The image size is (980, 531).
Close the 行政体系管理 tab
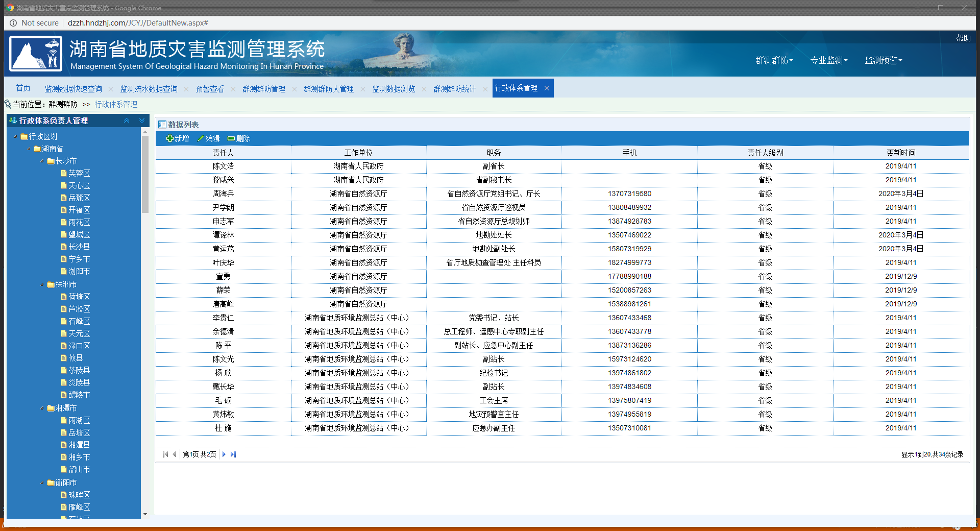coord(547,88)
